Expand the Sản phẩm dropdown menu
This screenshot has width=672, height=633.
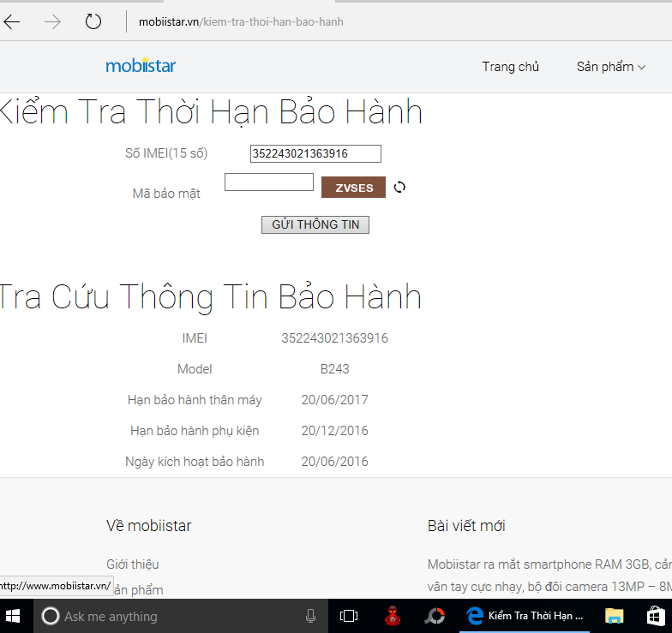pos(610,67)
